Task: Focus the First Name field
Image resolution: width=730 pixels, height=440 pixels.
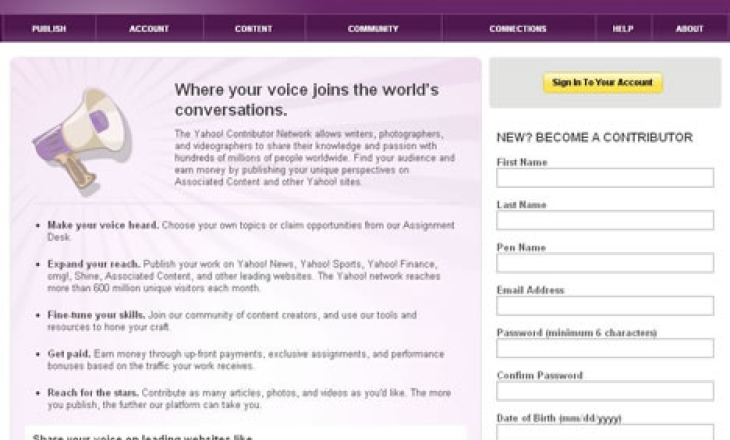Action: click(605, 178)
